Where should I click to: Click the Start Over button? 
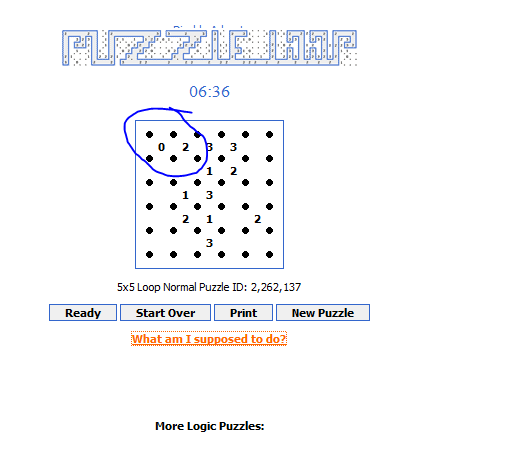click(165, 313)
